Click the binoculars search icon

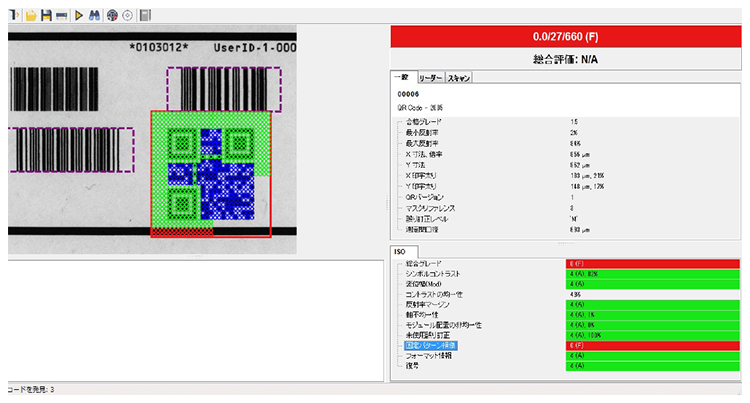coord(95,16)
